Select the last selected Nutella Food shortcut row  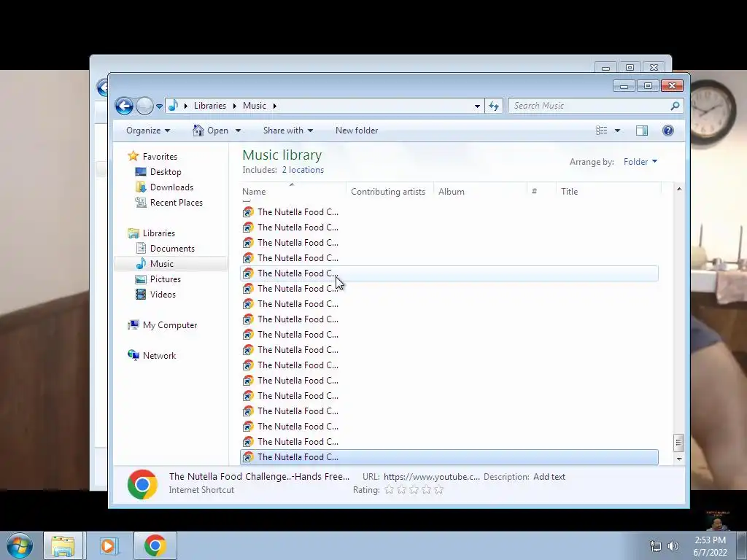pos(449,457)
